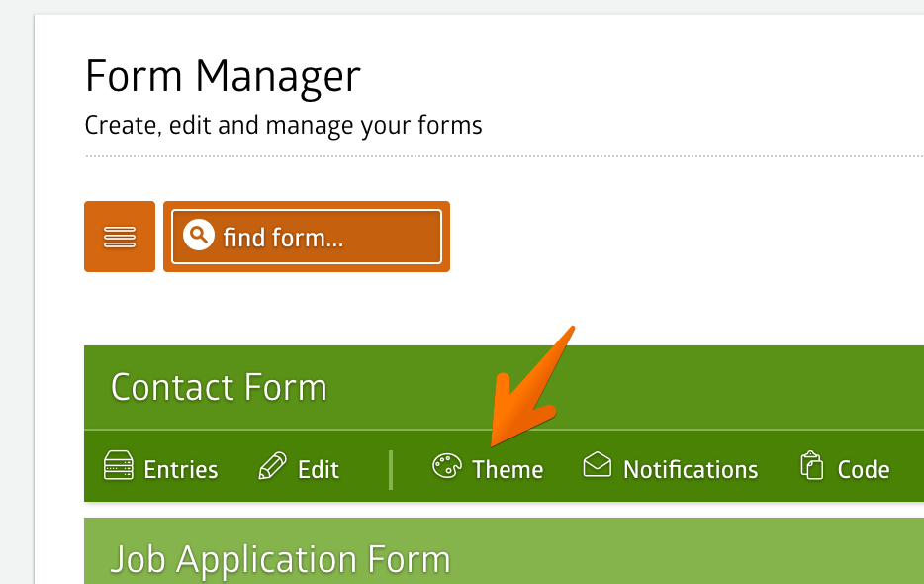Click the magnifier search icon
This screenshot has width=924, height=584.
pyautogui.click(x=199, y=235)
